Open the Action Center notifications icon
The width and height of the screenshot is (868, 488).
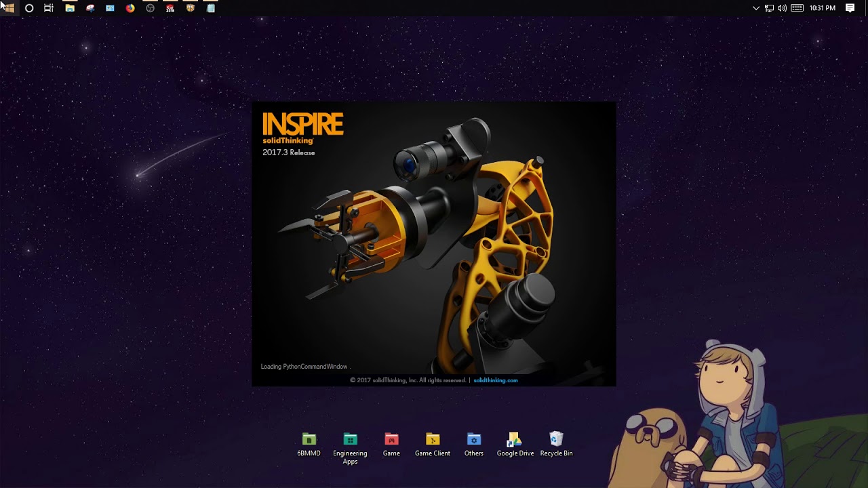pyautogui.click(x=850, y=8)
